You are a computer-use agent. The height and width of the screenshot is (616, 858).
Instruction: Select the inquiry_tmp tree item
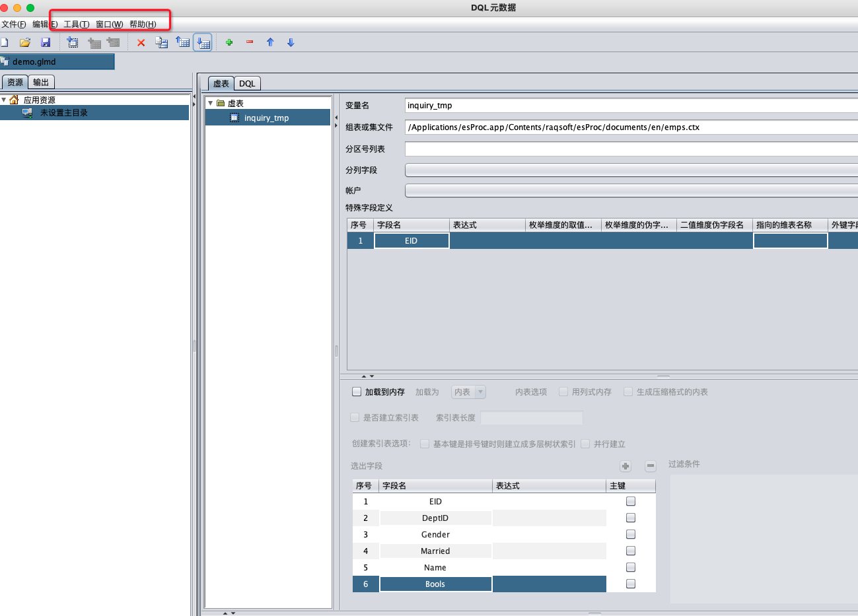tap(266, 118)
